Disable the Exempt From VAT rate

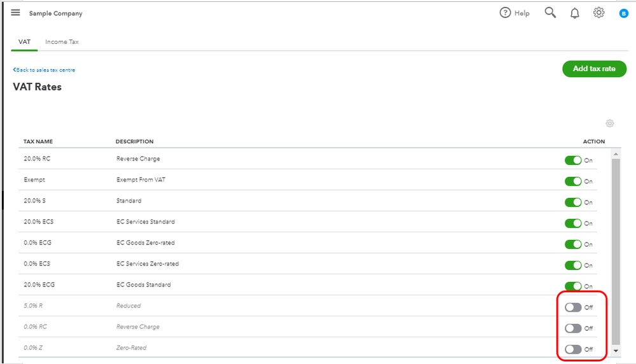[573, 181]
